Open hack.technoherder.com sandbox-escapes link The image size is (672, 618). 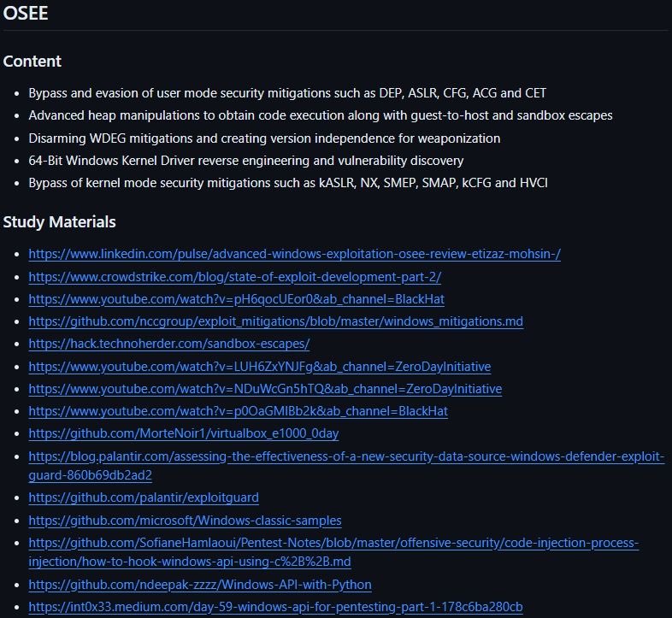[169, 344]
